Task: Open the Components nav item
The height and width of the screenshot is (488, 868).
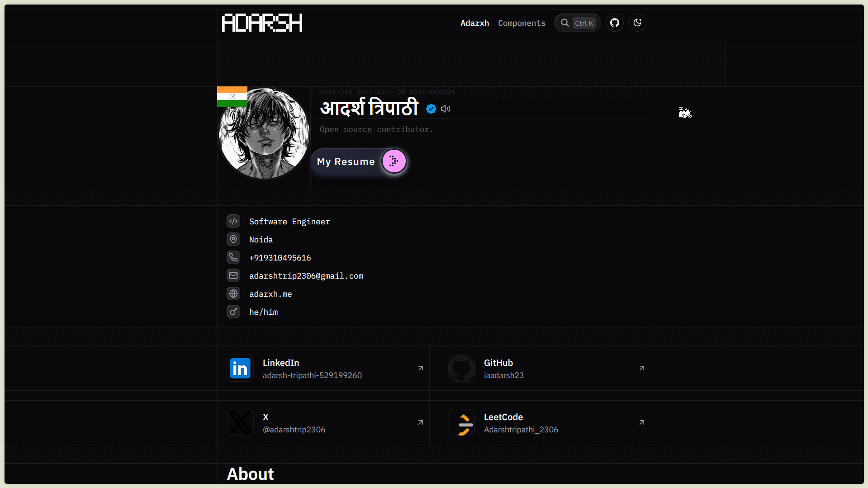Action: [x=522, y=23]
